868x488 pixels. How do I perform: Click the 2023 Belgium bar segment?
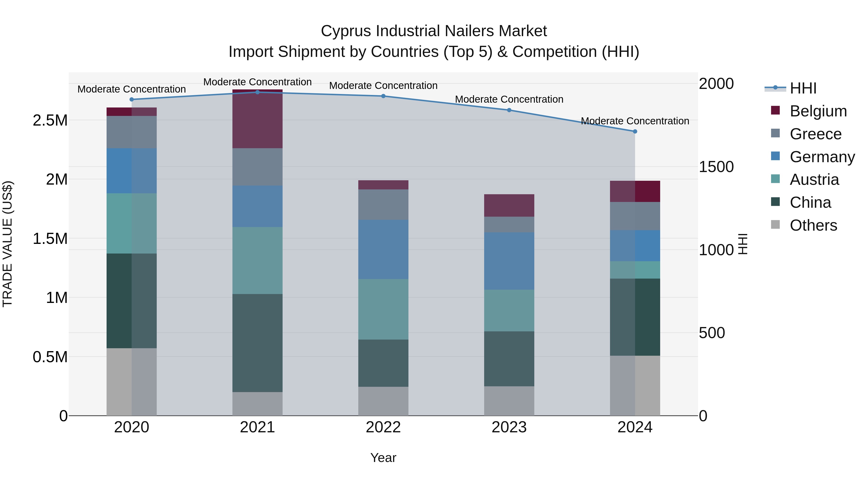(509, 205)
